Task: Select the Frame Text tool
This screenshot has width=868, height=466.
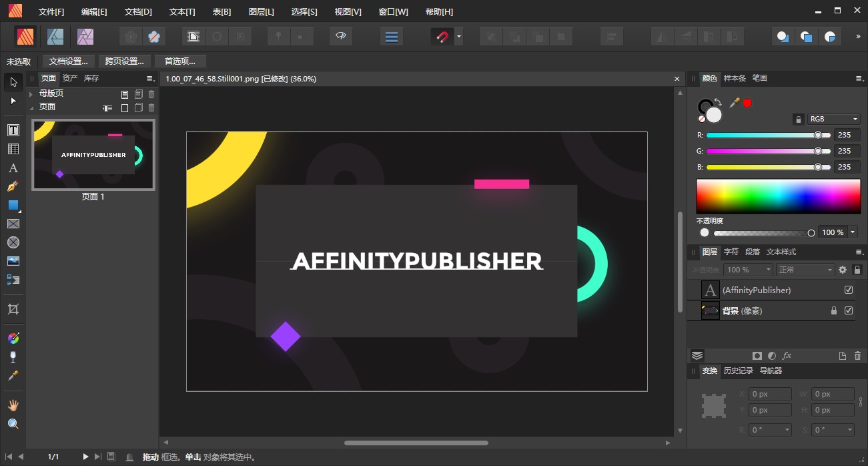Action: pyautogui.click(x=13, y=130)
